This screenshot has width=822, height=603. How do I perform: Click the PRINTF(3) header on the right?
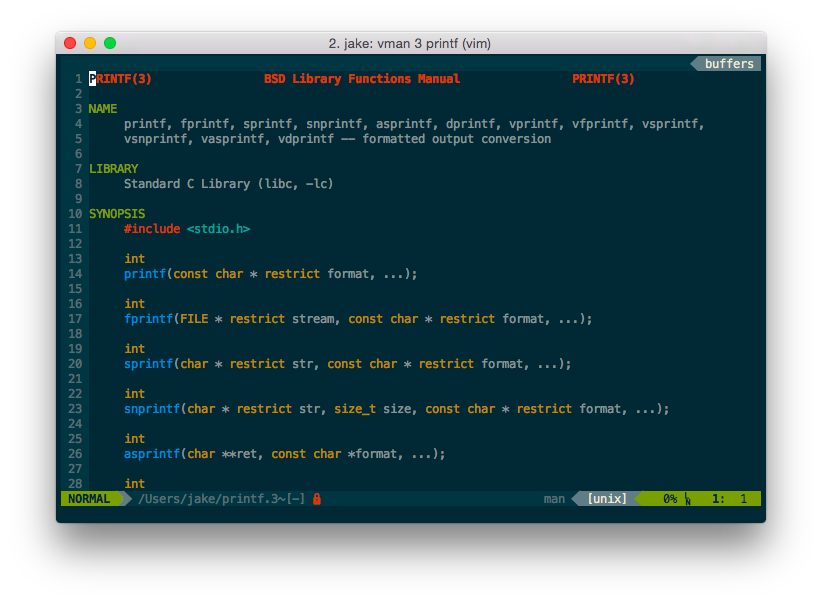coord(603,79)
